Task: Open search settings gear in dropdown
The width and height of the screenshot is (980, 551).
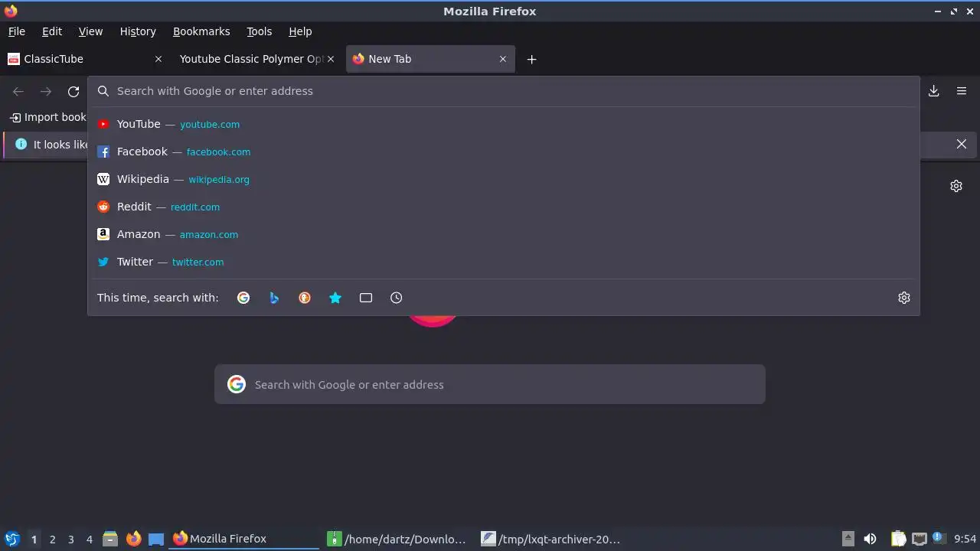Action: point(904,298)
